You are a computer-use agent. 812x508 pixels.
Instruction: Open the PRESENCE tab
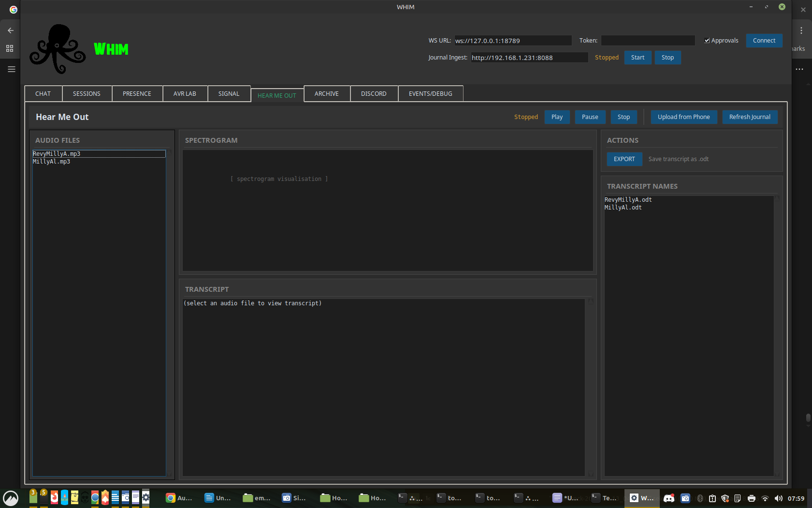click(x=137, y=94)
